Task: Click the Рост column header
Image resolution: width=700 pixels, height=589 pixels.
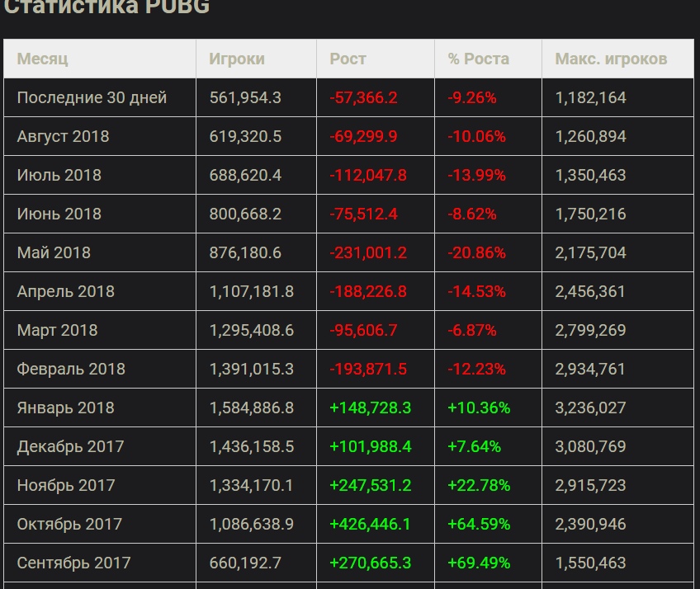Action: click(348, 59)
